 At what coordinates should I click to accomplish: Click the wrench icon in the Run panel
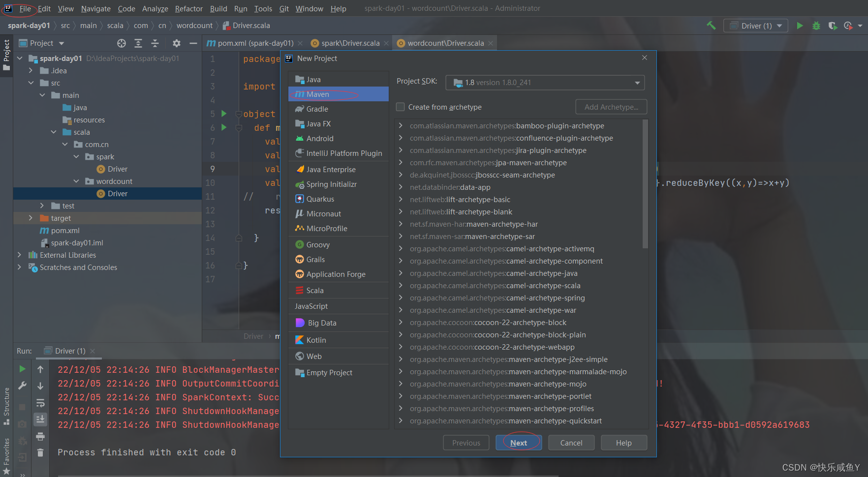coord(22,386)
